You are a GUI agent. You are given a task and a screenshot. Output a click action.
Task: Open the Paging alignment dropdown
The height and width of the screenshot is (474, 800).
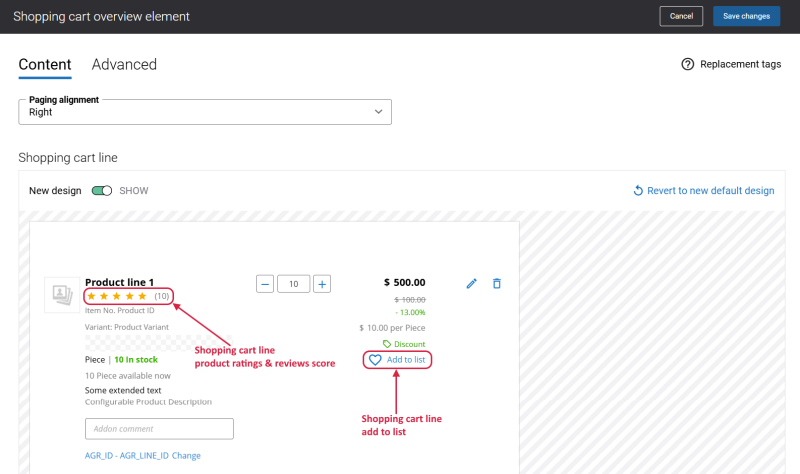205,112
